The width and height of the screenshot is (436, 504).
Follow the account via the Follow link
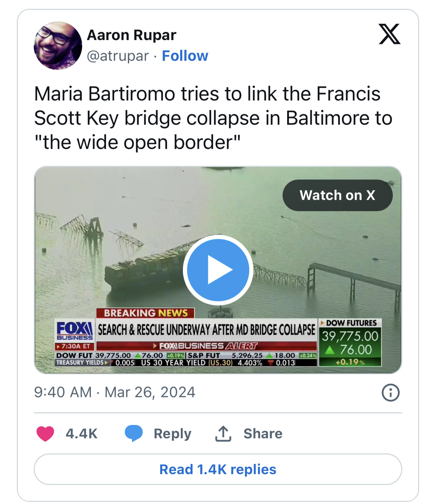click(185, 56)
